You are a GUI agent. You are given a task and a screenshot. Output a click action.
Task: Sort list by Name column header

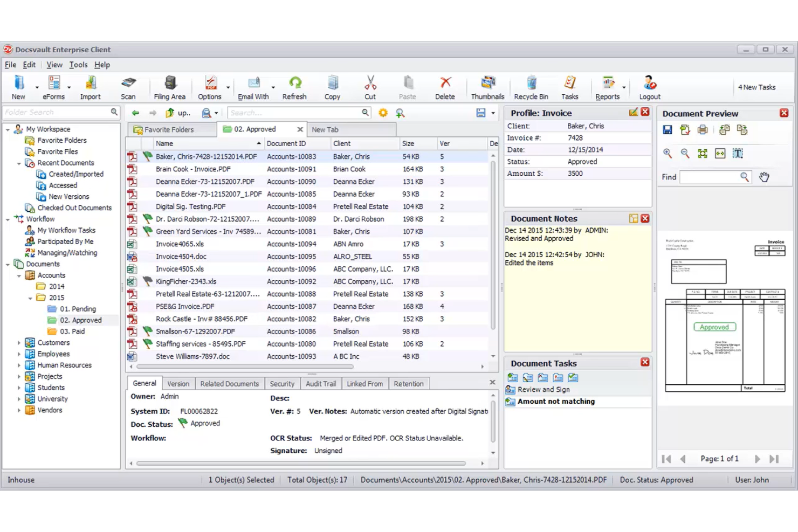[208, 143]
